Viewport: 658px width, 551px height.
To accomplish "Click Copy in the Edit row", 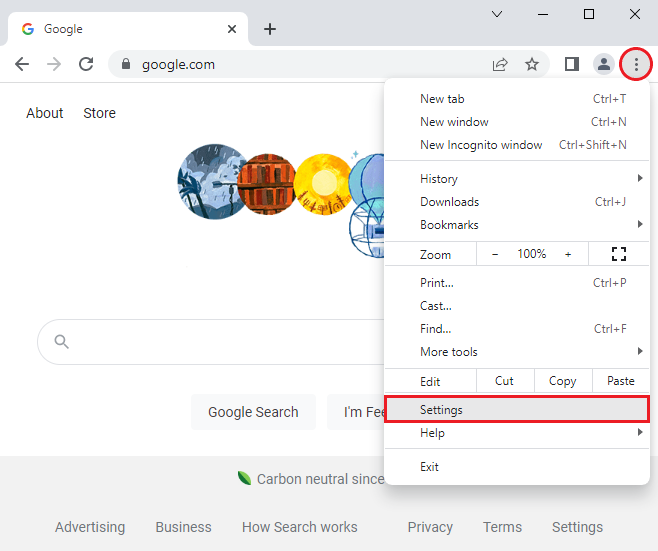I will pos(563,381).
